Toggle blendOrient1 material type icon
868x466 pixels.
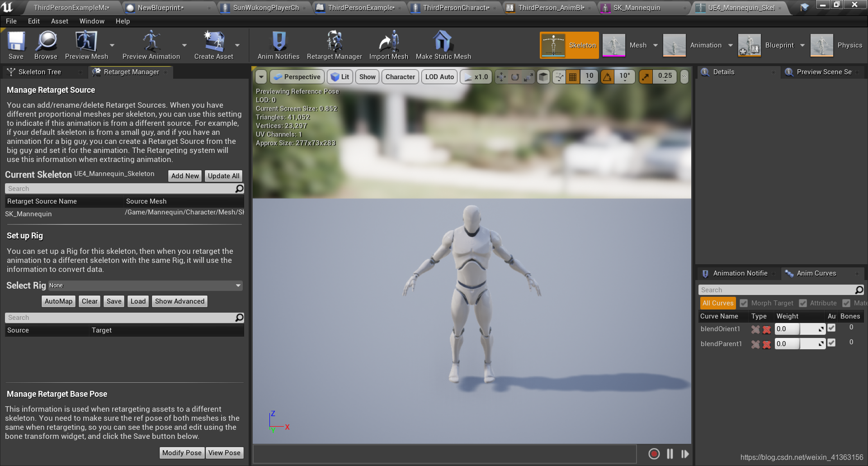767,329
